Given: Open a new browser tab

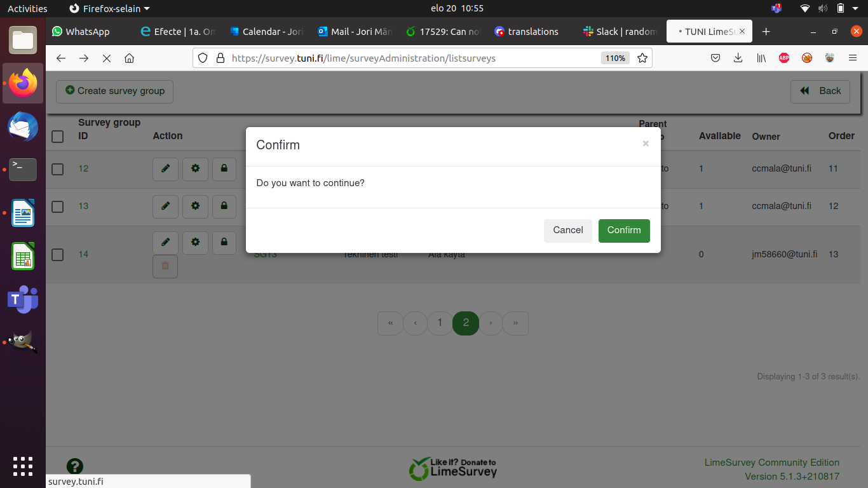Looking at the screenshot, I should pos(766,32).
